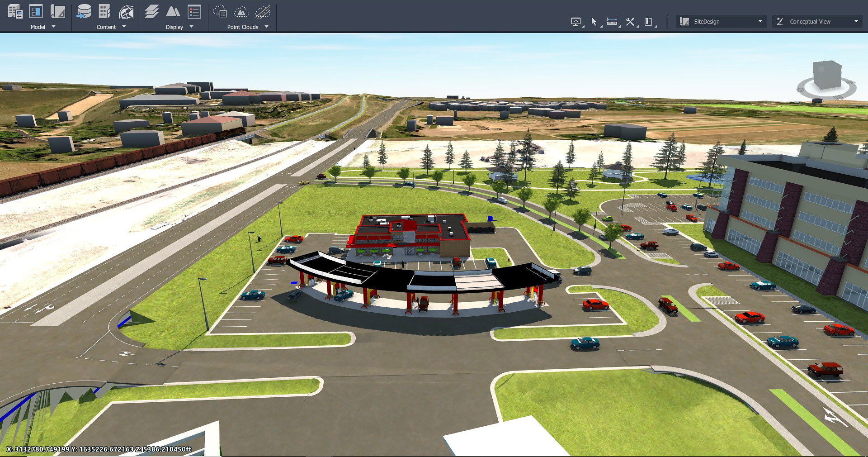The width and height of the screenshot is (868, 457).
Task: Expand the Content group dropdown arrow
Action: click(x=124, y=27)
